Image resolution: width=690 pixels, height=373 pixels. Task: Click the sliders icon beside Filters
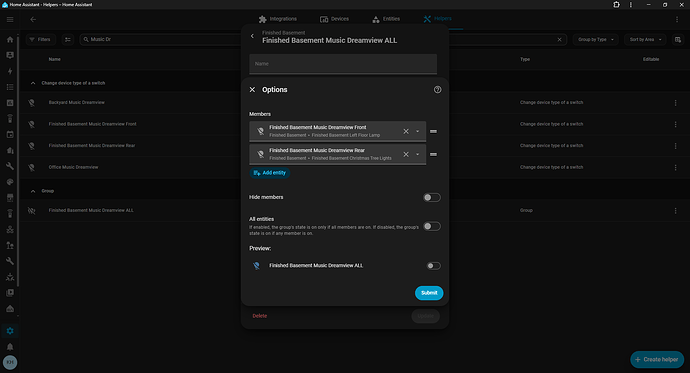[x=68, y=40]
